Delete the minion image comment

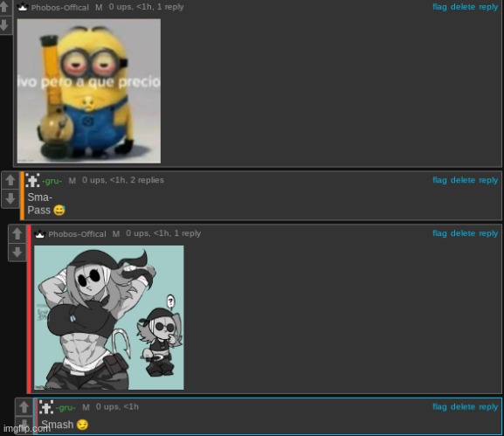click(463, 7)
